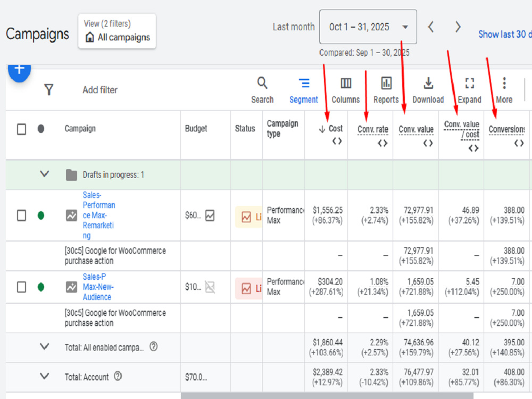This screenshot has width=532, height=399.
Task: Expand the Total: Account row
Action: tap(45, 376)
